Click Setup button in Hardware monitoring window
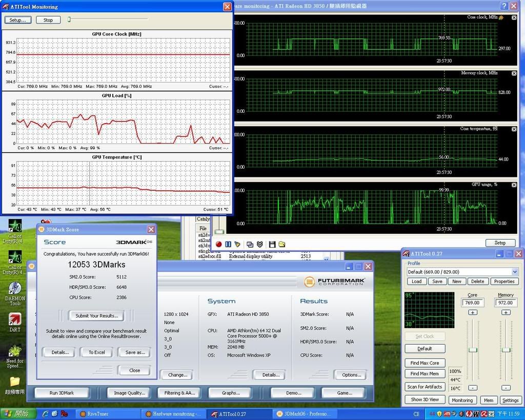Screen dimensions: 525x420 click(500, 243)
